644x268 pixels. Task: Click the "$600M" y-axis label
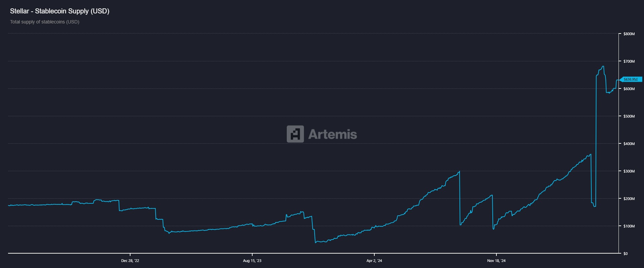[629, 89]
